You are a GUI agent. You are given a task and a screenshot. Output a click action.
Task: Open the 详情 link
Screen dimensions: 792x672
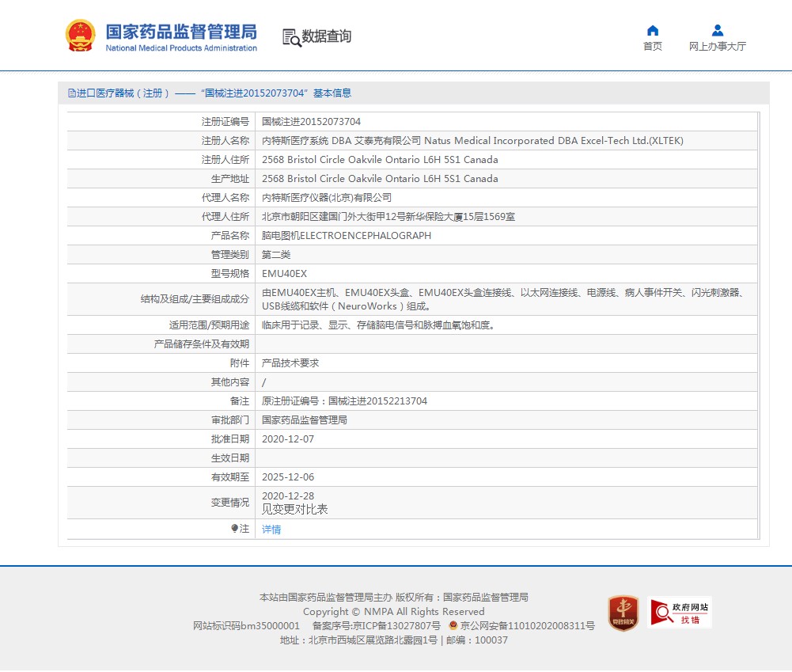pos(271,529)
